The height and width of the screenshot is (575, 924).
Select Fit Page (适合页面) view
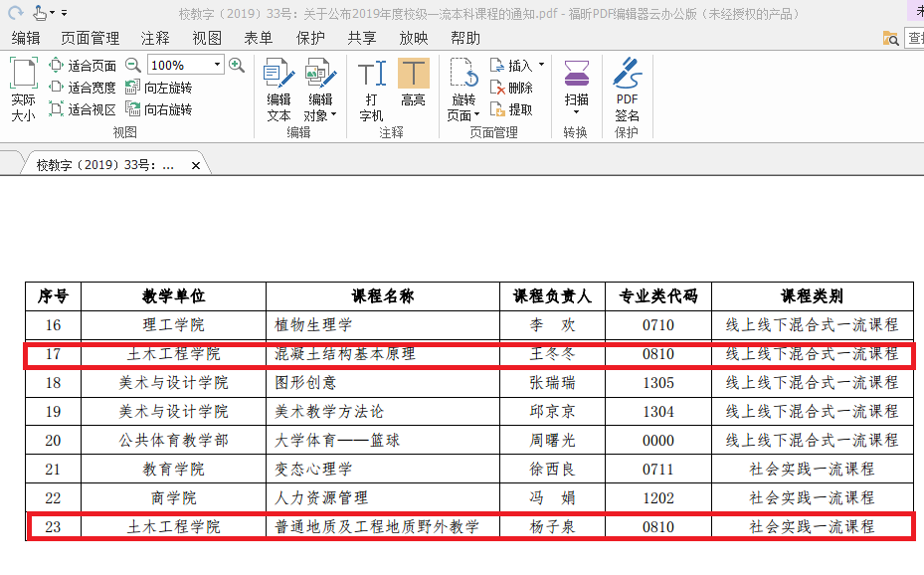(83, 66)
